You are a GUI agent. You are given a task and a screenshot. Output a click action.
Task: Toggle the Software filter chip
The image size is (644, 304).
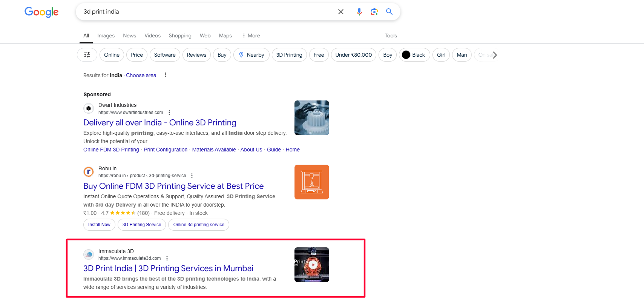(x=165, y=55)
